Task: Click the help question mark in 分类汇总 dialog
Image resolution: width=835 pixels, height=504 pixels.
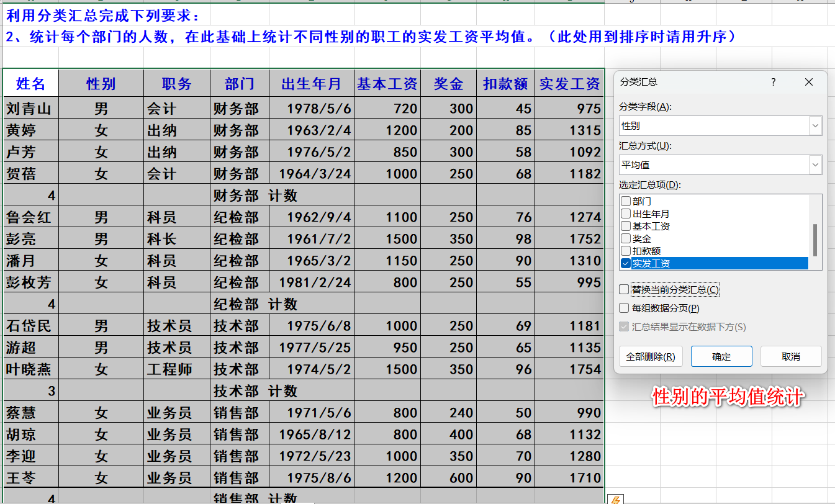Action: 773,82
